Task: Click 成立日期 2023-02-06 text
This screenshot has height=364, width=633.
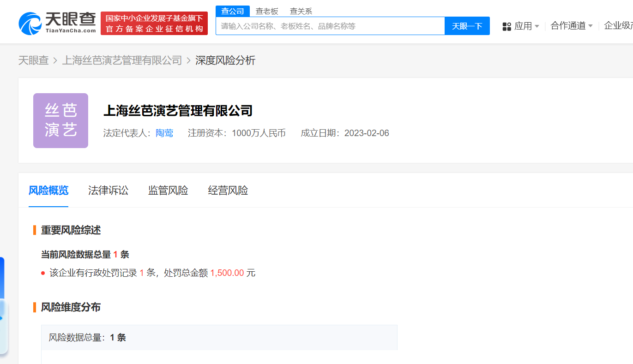Action: [345, 133]
